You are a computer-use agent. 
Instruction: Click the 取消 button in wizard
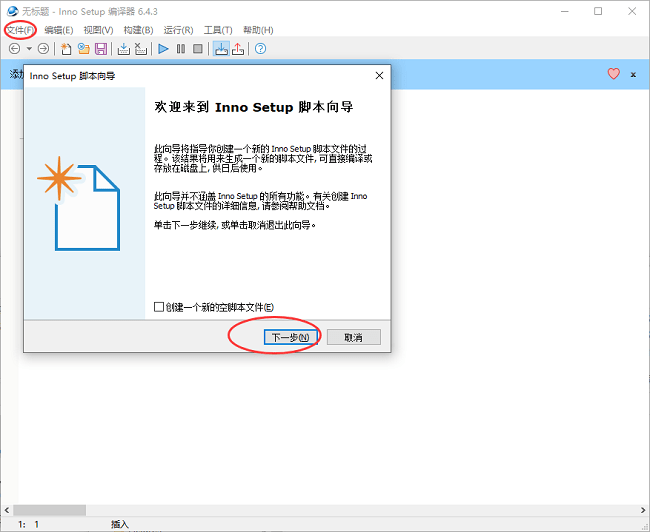tap(354, 337)
